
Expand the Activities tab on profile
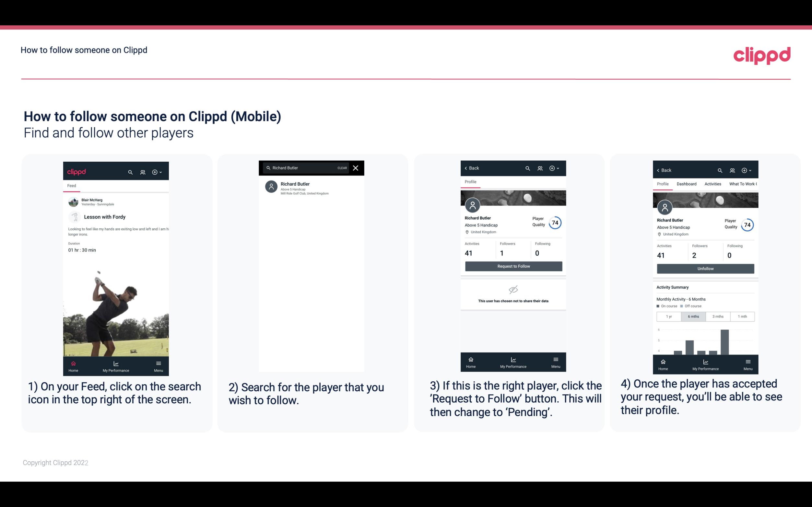click(712, 183)
